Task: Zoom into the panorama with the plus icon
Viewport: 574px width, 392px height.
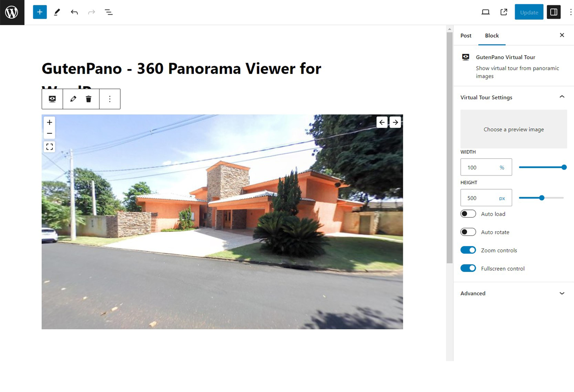Action: [x=49, y=122]
